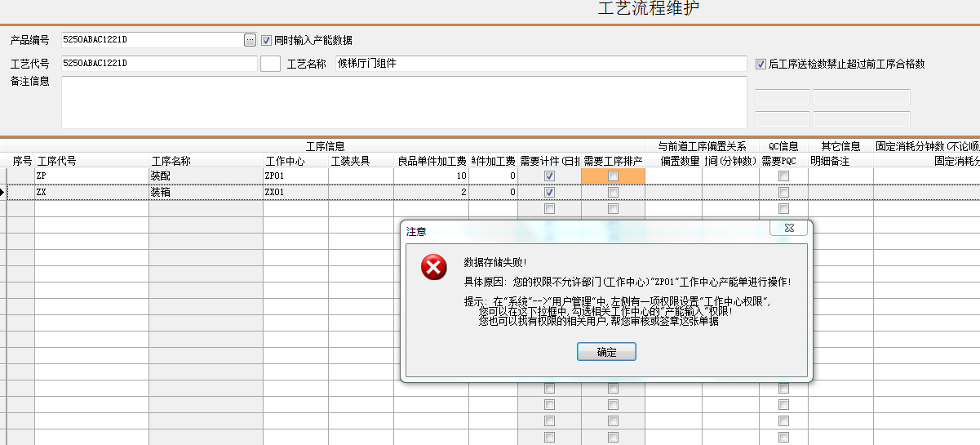Select cell ZX in 工序代号 column

(x=91, y=193)
